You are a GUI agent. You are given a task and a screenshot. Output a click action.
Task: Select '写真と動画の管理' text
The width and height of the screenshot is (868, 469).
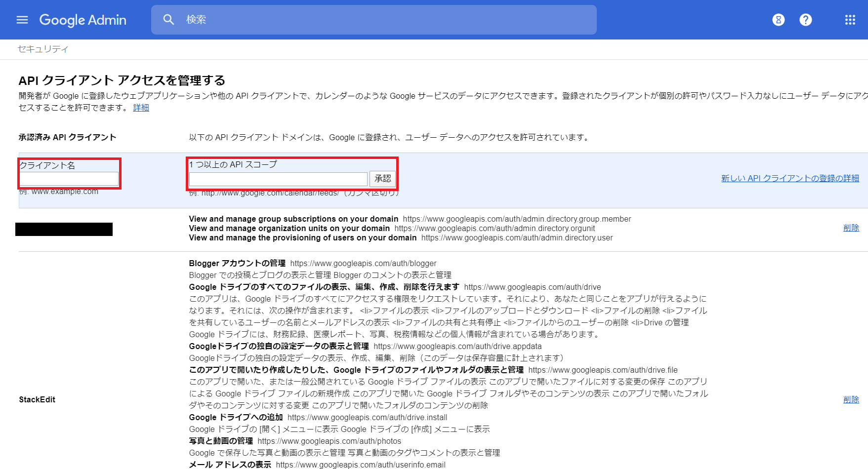click(x=221, y=441)
